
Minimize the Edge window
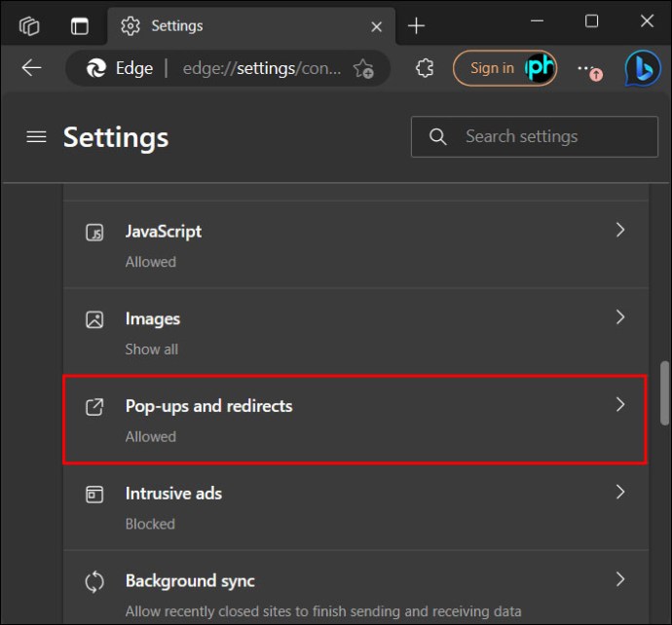click(537, 20)
